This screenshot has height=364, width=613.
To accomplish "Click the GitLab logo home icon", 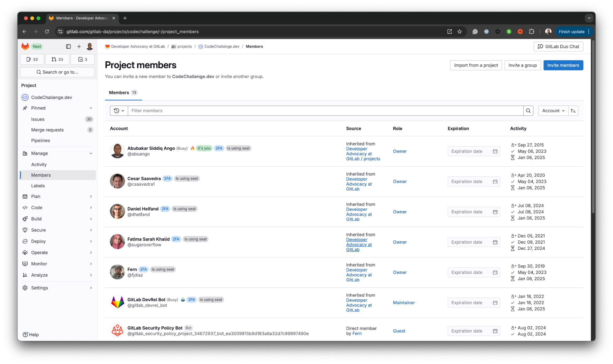I will [25, 46].
